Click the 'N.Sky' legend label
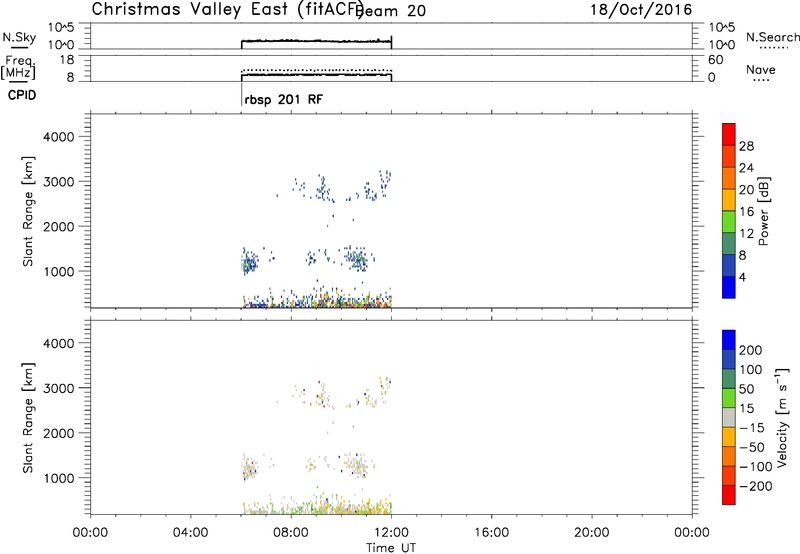This screenshot has width=800, height=554. coord(19,37)
